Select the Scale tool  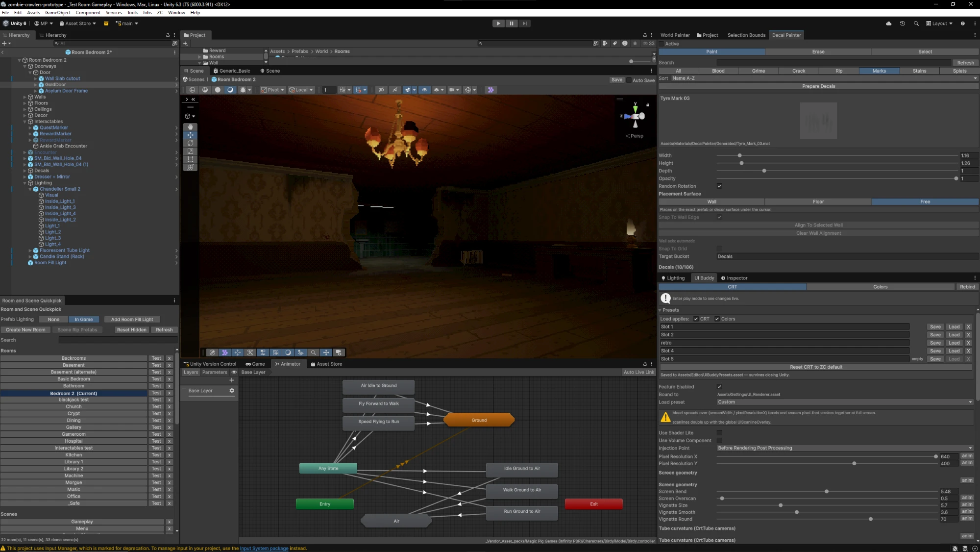tap(190, 151)
